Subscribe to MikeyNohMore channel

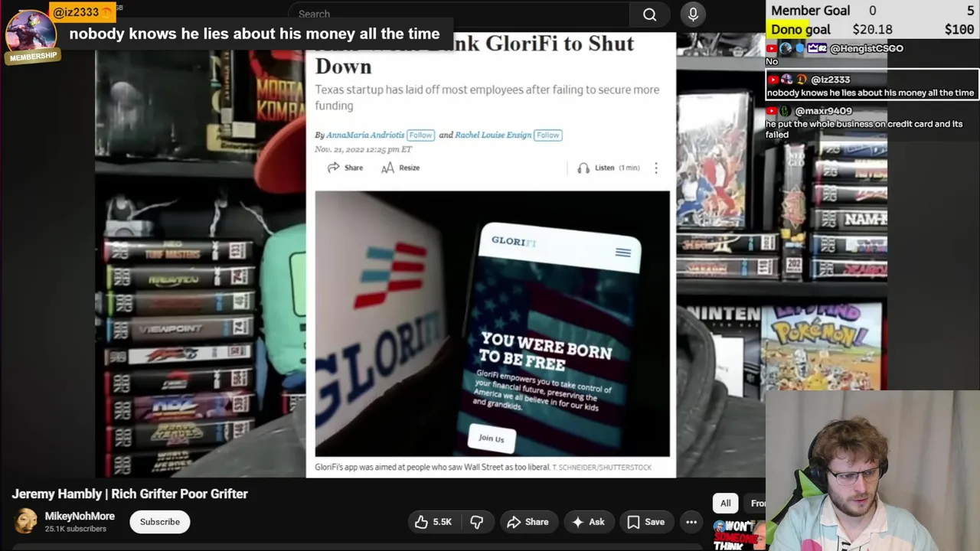(x=159, y=522)
